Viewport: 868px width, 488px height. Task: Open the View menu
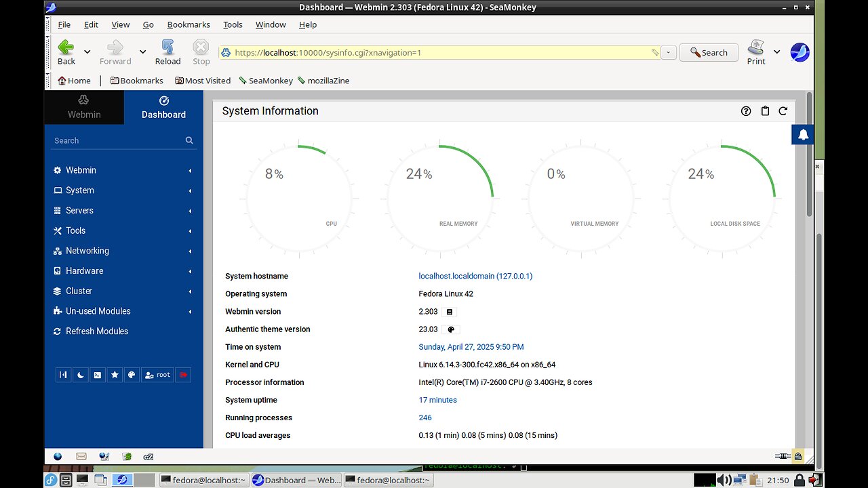(120, 24)
